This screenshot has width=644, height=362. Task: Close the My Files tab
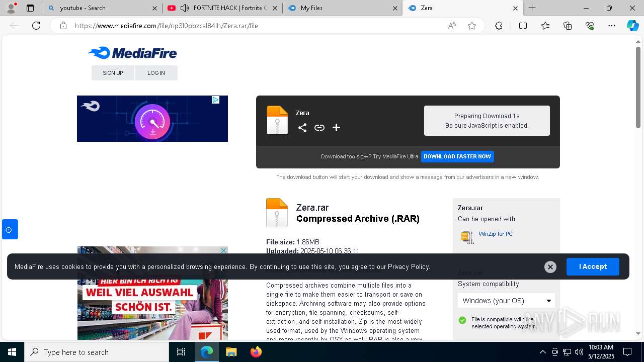(x=395, y=8)
